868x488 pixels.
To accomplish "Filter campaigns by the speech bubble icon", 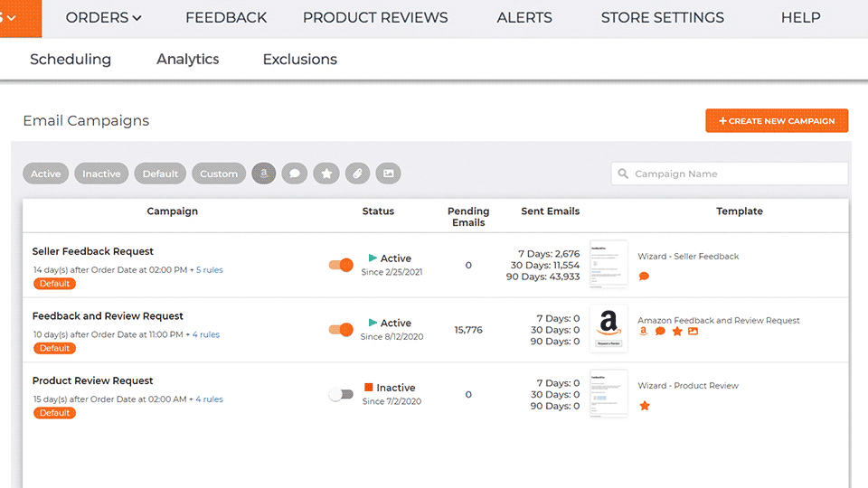I will pos(295,174).
